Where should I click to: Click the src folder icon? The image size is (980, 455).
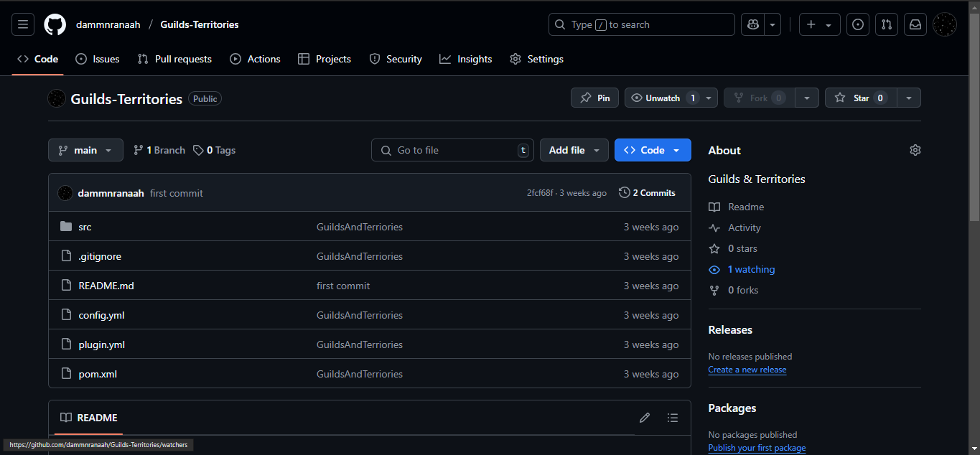pos(66,227)
